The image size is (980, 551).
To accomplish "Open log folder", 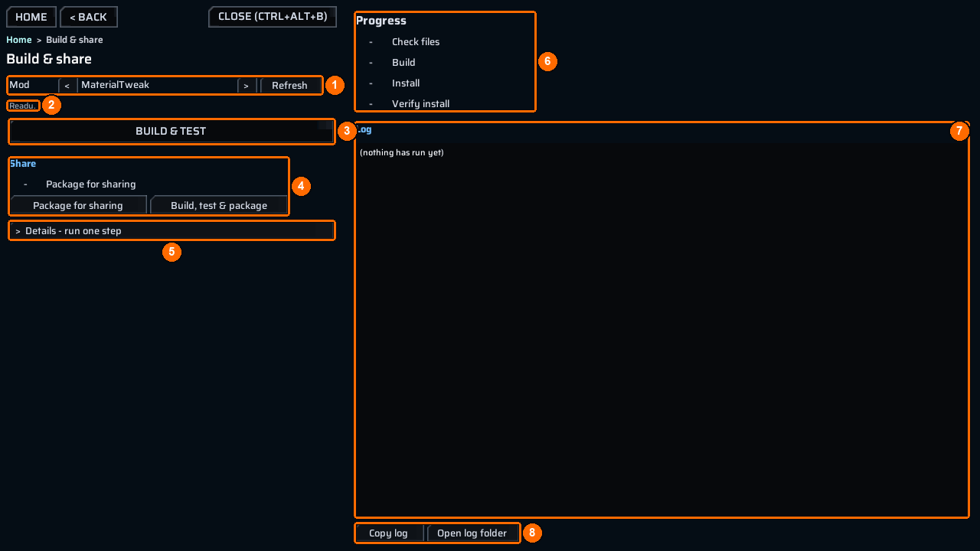I will (x=472, y=533).
